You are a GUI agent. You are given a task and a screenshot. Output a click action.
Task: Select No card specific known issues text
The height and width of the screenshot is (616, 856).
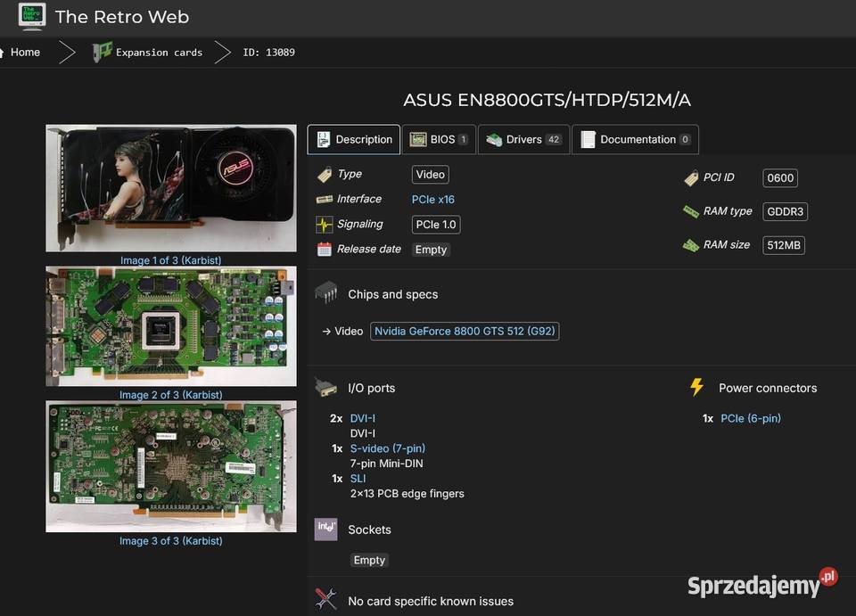431,601
